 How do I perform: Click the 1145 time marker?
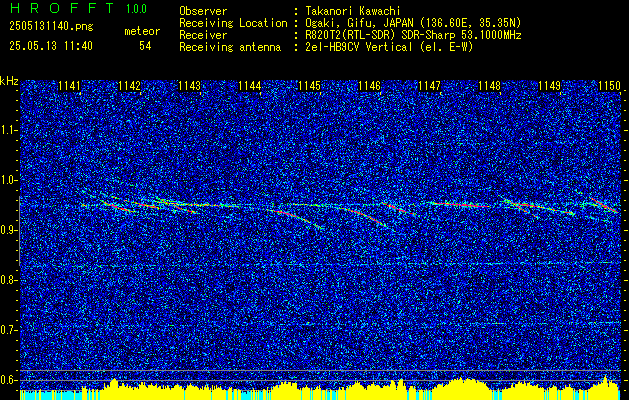[x=309, y=86]
